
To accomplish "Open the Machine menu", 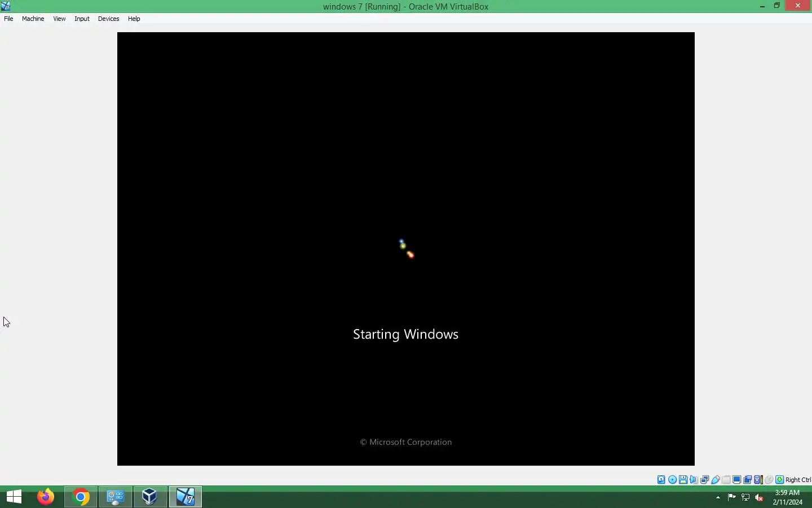I will (x=33, y=19).
